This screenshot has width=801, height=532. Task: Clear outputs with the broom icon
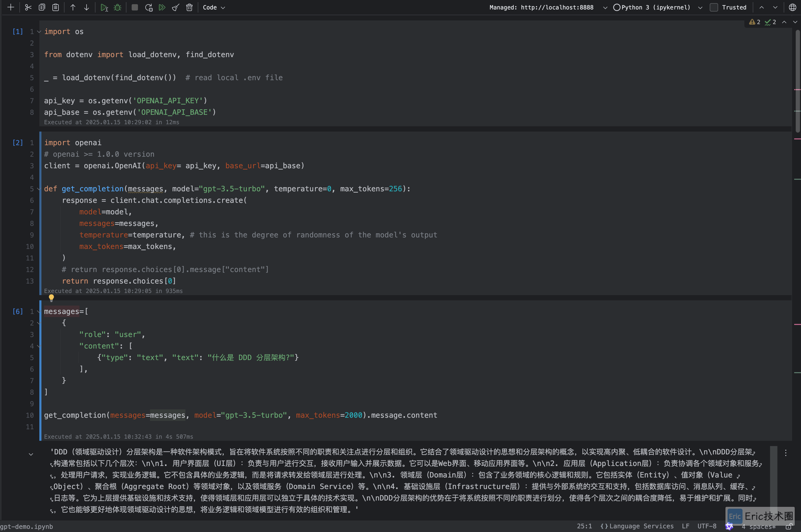tap(175, 7)
